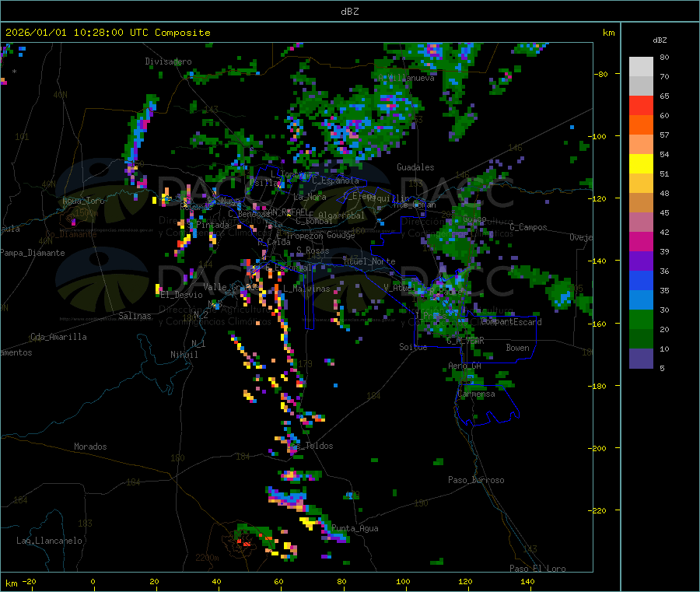Click the Cda_Amarilla map label
700x592 pixels.
click(58, 337)
